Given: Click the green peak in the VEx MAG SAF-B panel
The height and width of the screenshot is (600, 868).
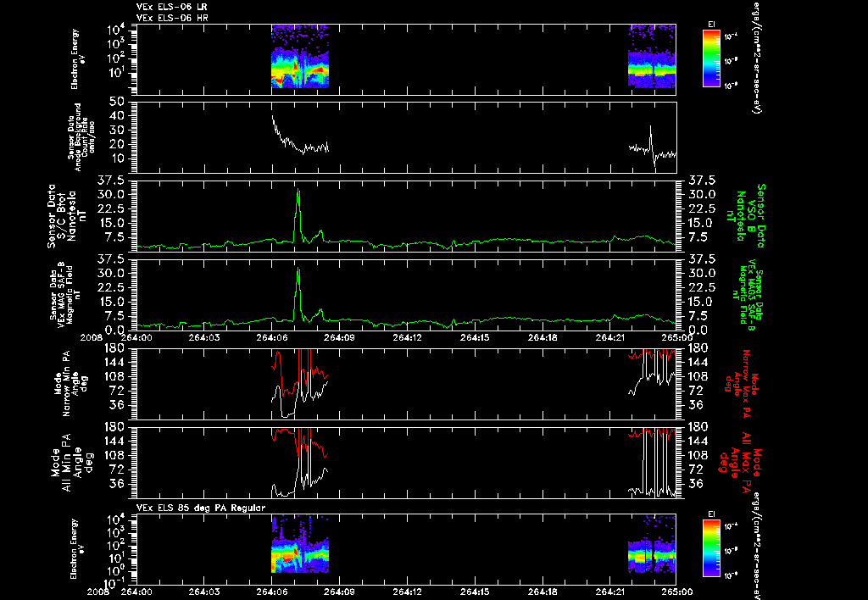Looking at the screenshot, I should pos(298,294).
